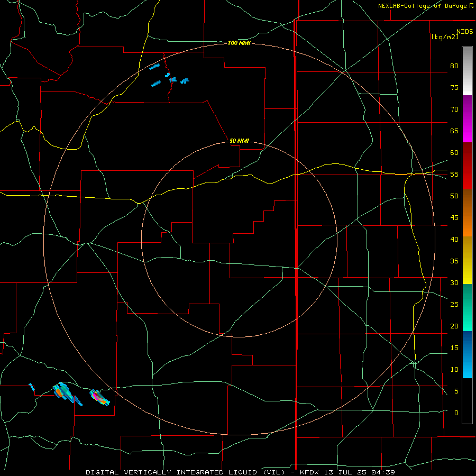Click the legend value 40
The height and width of the screenshot is (476, 476).
pos(454,240)
